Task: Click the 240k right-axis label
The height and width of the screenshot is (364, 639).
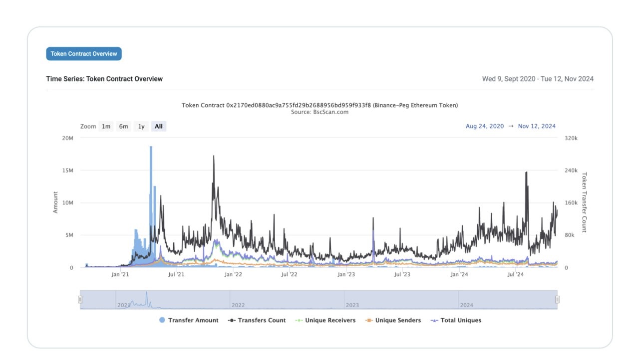Action: click(x=571, y=171)
